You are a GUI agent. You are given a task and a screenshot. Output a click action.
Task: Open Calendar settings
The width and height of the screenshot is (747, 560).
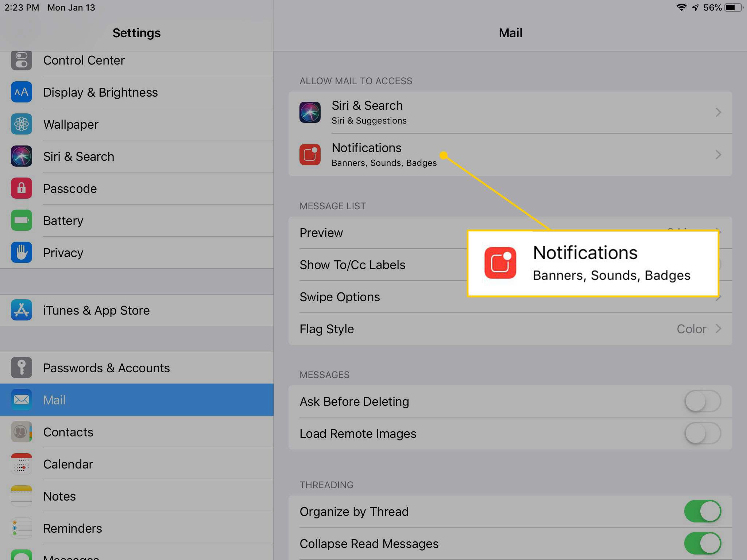(137, 464)
